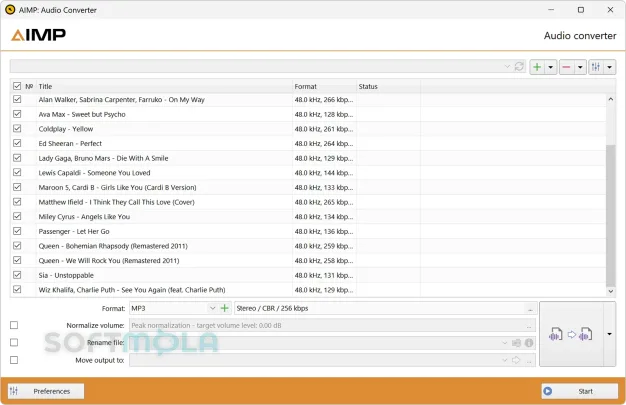Viewport: 626px width, 405px height.
Task: Select Queen - Bohemian Rhapsody row
Action: 308,246
